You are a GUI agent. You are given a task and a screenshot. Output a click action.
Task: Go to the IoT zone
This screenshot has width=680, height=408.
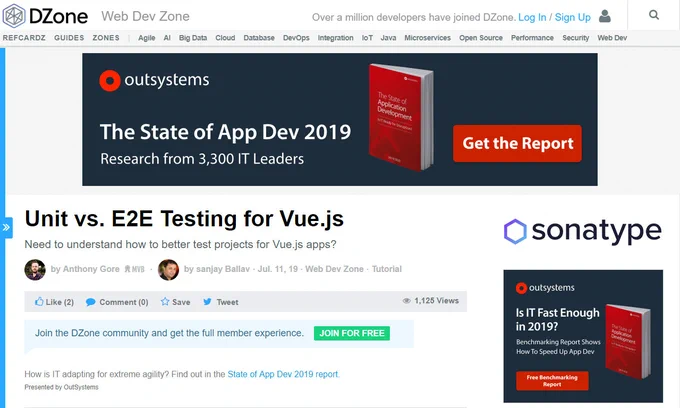(x=367, y=38)
